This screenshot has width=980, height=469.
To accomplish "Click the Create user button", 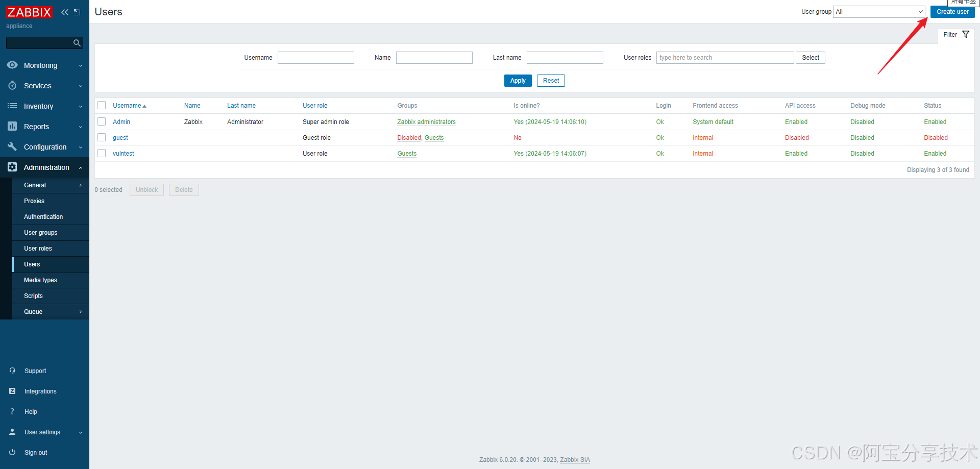I will [952, 12].
